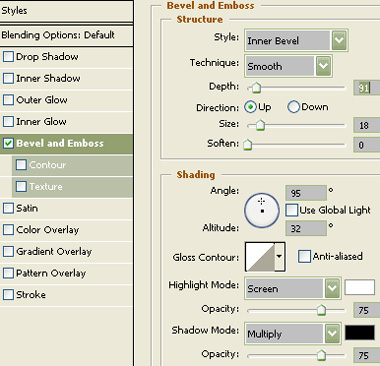Click the Angle field showing 95

306,193
